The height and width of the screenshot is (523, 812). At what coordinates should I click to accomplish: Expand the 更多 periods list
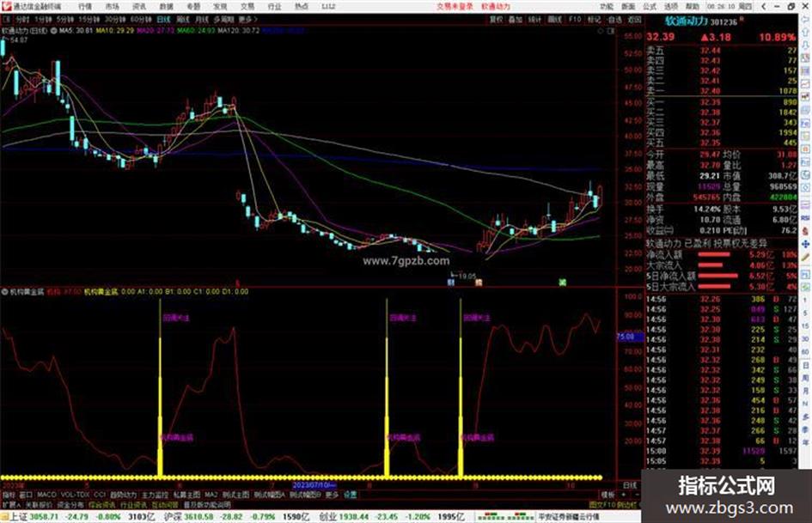click(x=247, y=19)
